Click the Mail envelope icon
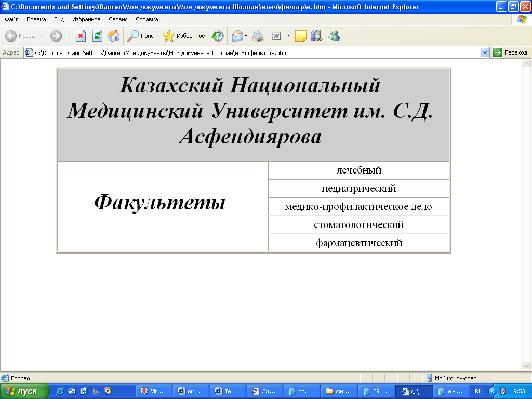This screenshot has width=532, height=399. tap(237, 36)
